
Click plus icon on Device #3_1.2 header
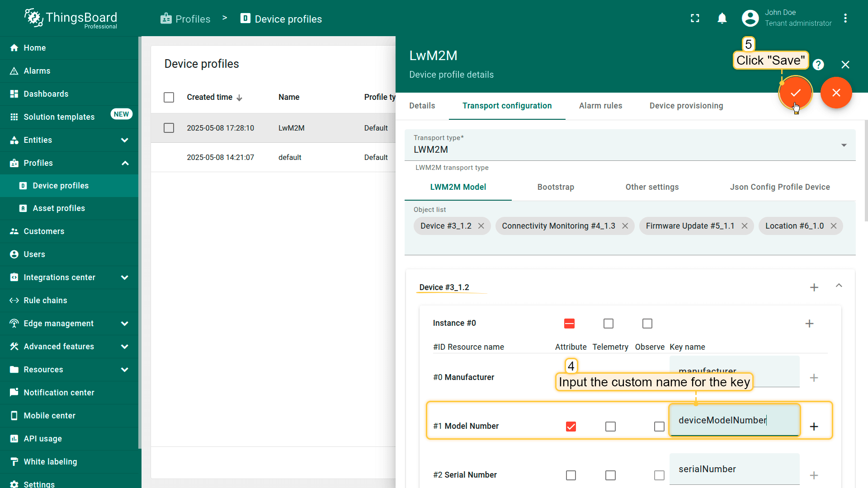814,287
